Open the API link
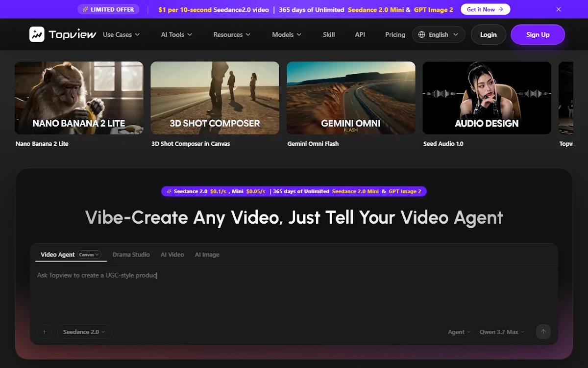 pyautogui.click(x=360, y=34)
